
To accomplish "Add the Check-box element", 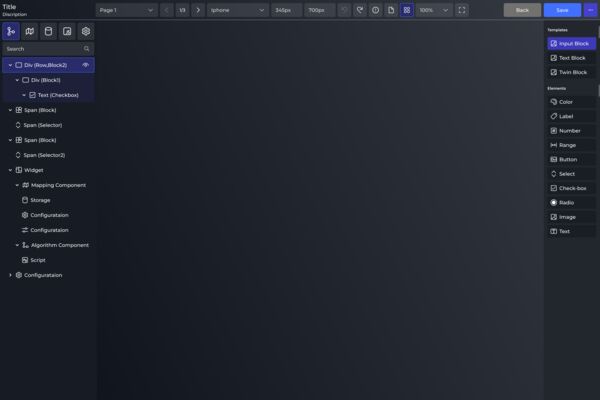I will [571, 188].
